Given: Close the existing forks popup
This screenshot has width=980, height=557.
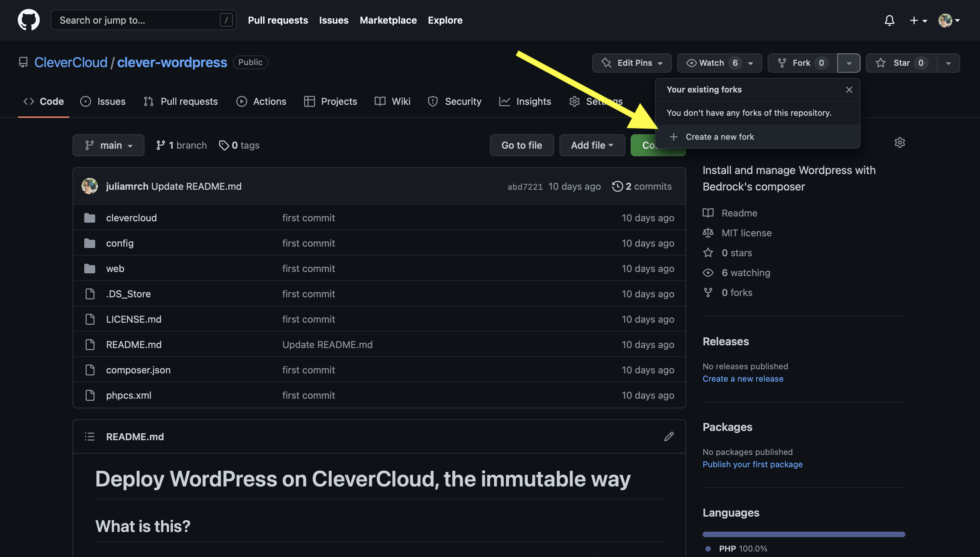Looking at the screenshot, I should tap(849, 89).
